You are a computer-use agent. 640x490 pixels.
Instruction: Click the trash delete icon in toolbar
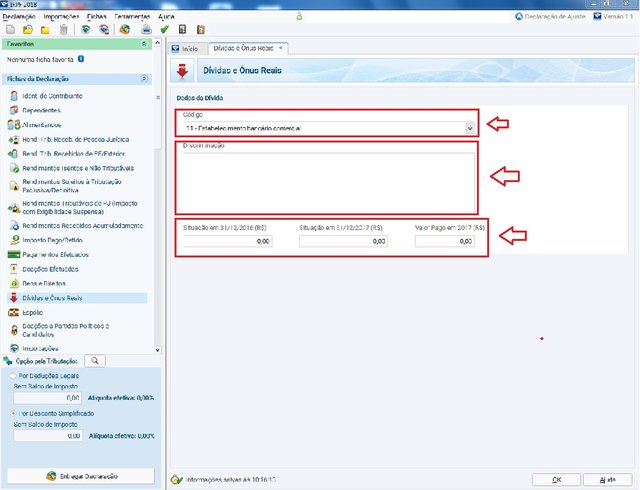(65, 30)
